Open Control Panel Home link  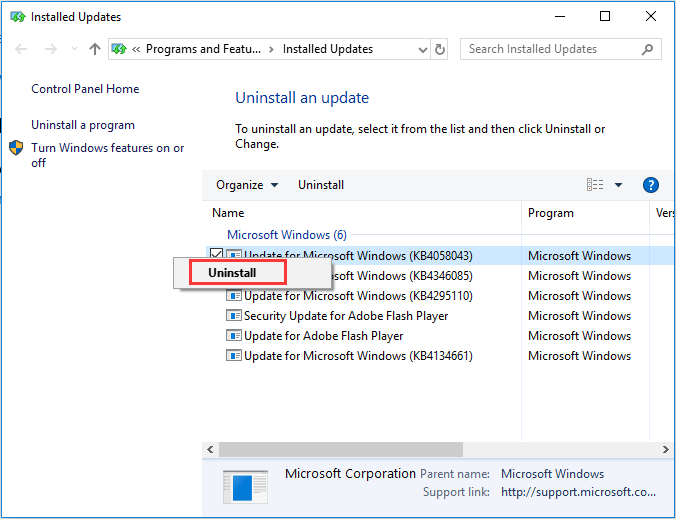point(85,89)
